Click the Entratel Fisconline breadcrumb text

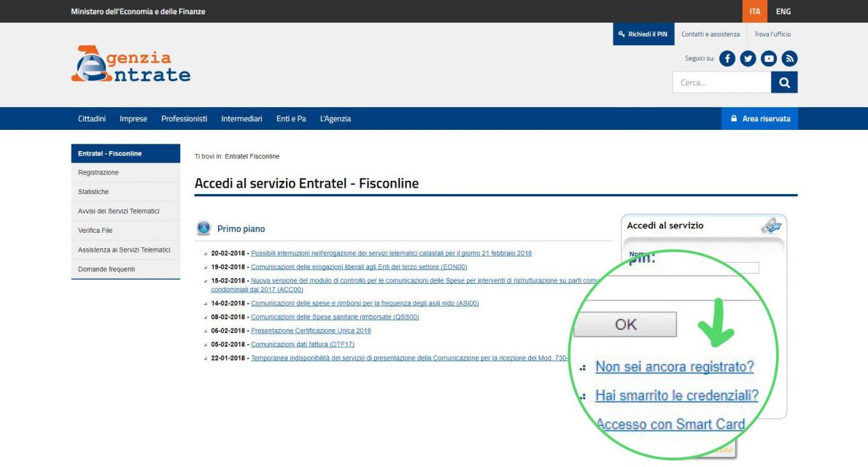click(x=252, y=157)
